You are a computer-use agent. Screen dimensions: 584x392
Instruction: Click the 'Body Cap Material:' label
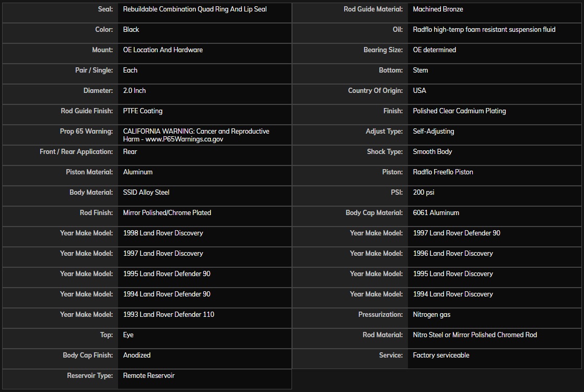[375, 212]
